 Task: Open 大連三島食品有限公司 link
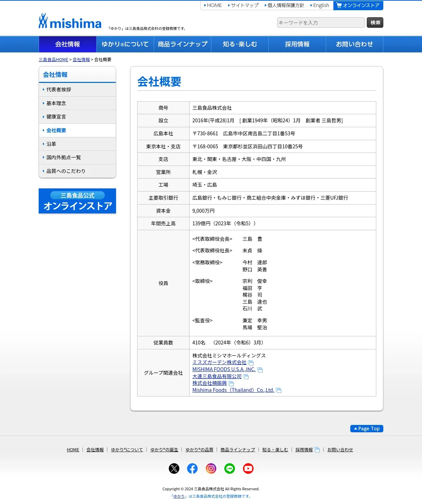(217, 376)
